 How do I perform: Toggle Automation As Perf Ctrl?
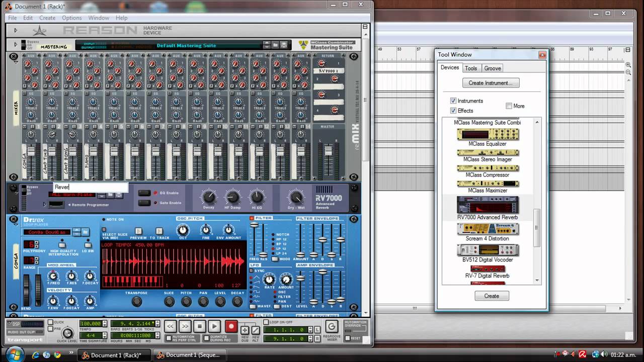tap(168, 338)
